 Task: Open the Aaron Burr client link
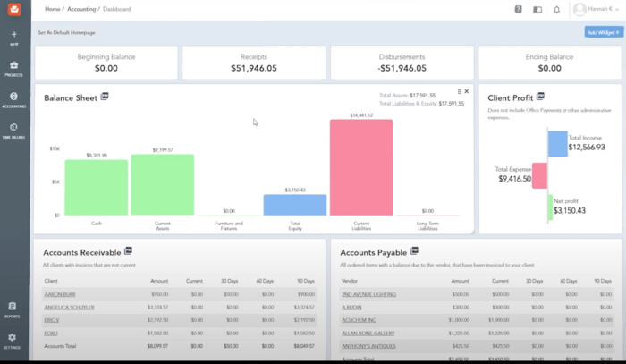(62, 293)
